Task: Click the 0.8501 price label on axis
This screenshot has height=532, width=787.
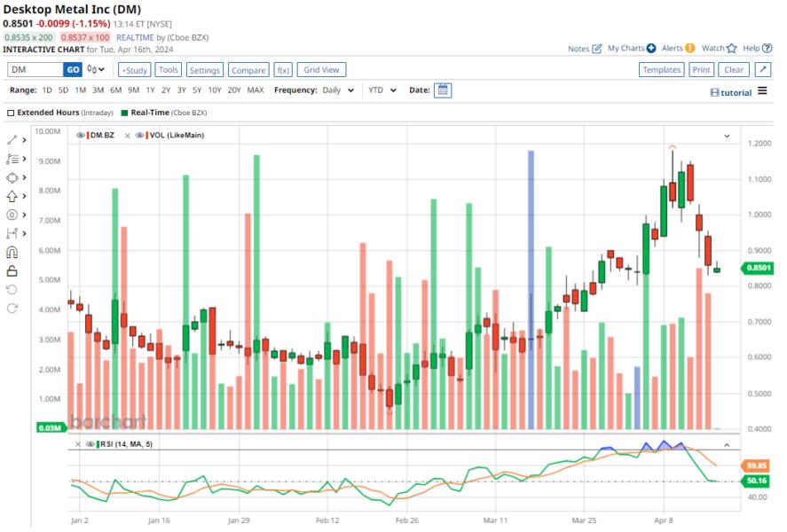Action: coord(758,268)
